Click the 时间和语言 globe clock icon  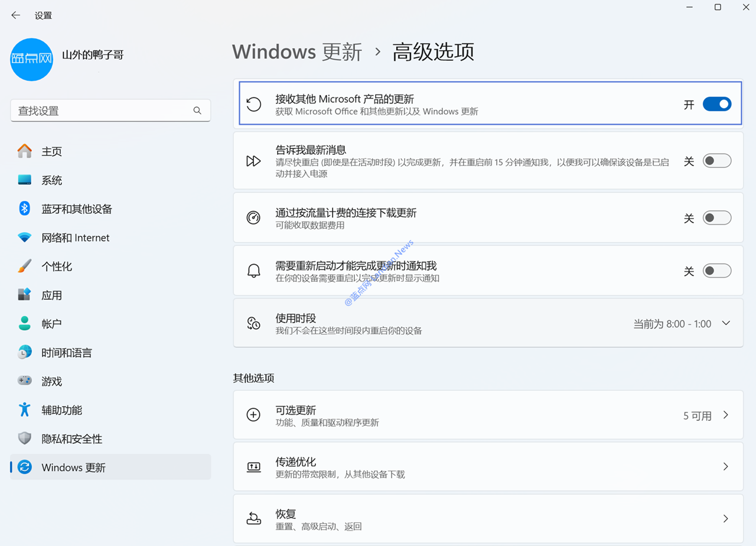pos(25,352)
